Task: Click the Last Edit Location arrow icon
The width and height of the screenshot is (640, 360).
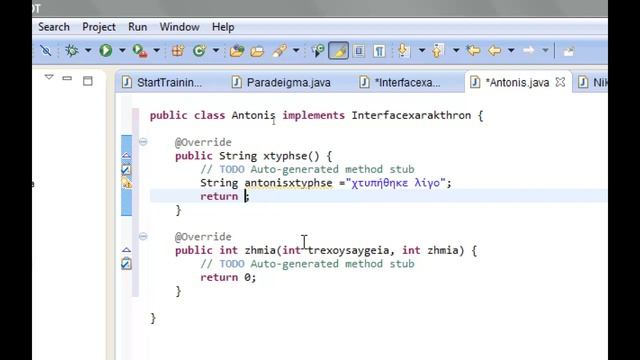Action: click(x=473, y=51)
